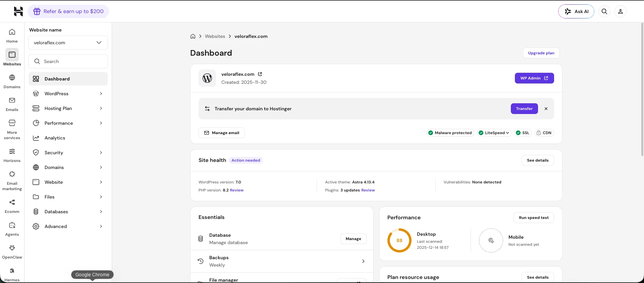Click the SSL status badge
Image resolution: width=644 pixels, height=283 pixels.
(523, 133)
